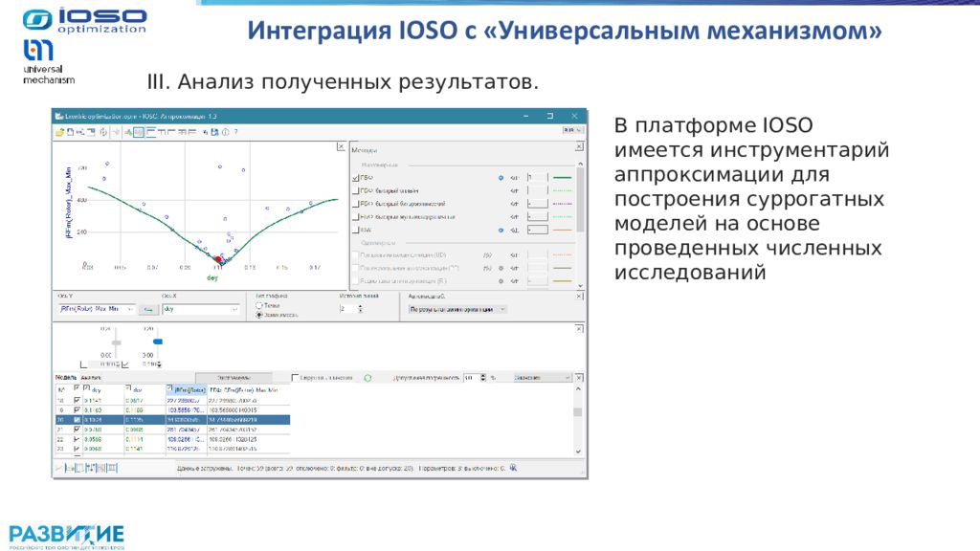Switch to the Анализ tab
Viewport: 980px width, 551px height.
(91, 378)
